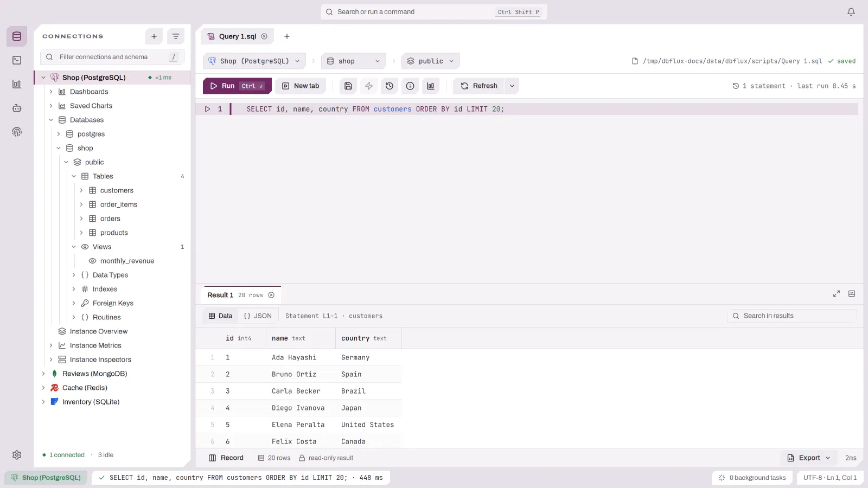Image resolution: width=868 pixels, height=488 pixels.
Task: Click the New tab button
Action: (x=301, y=86)
